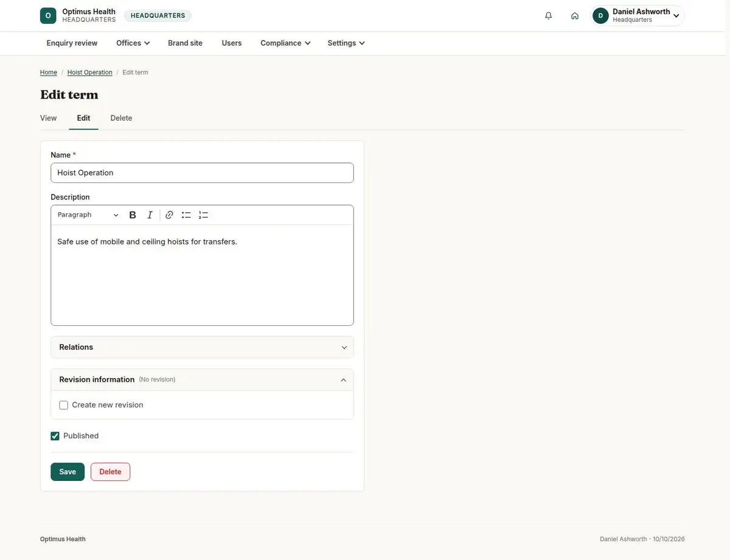Image resolution: width=730 pixels, height=560 pixels.
Task: Open the Offices menu
Action: point(133,43)
